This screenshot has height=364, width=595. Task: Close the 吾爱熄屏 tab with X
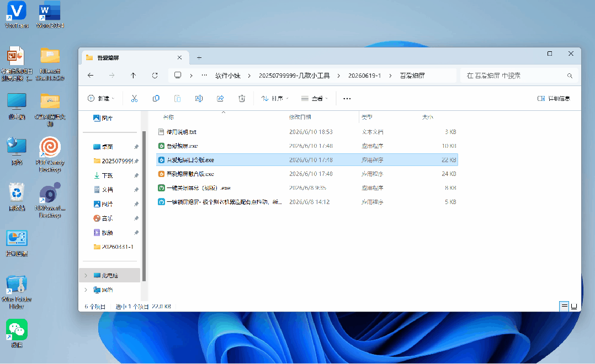179,57
